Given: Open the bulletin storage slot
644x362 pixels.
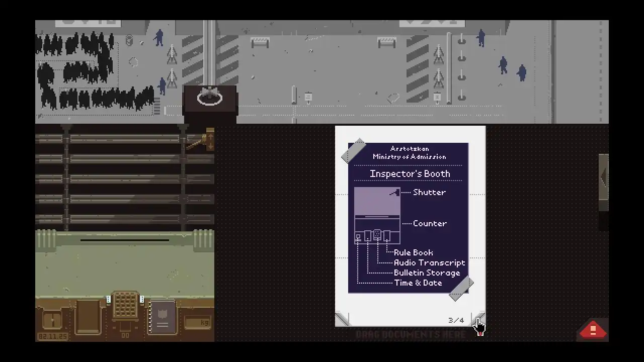Looking at the screenshot, I should (88, 317).
